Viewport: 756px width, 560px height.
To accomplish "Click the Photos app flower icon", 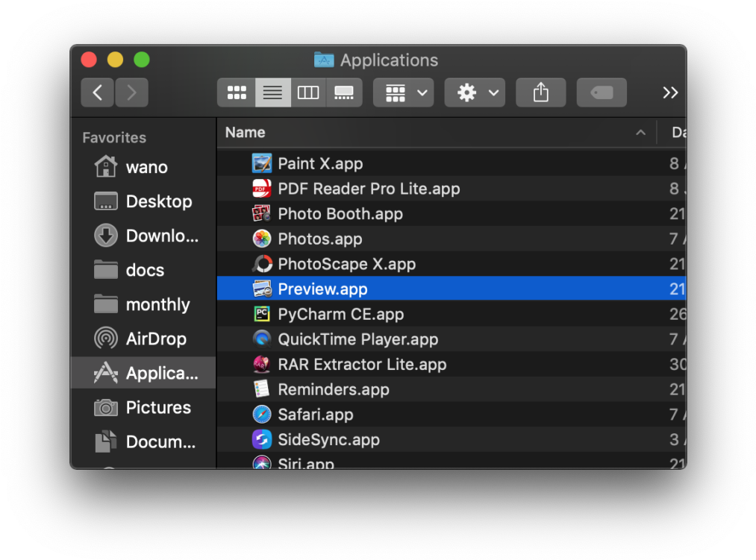I will click(262, 239).
